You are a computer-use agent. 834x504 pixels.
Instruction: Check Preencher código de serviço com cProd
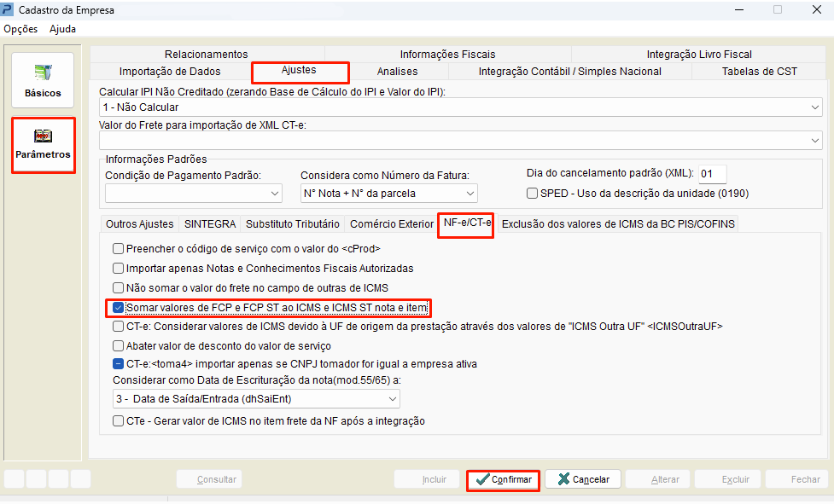tap(118, 248)
